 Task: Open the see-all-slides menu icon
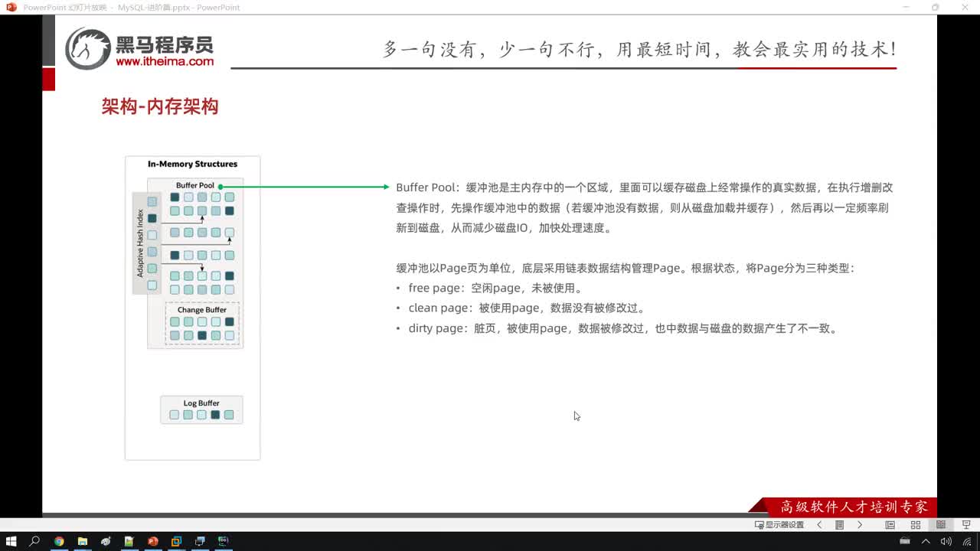point(839,525)
